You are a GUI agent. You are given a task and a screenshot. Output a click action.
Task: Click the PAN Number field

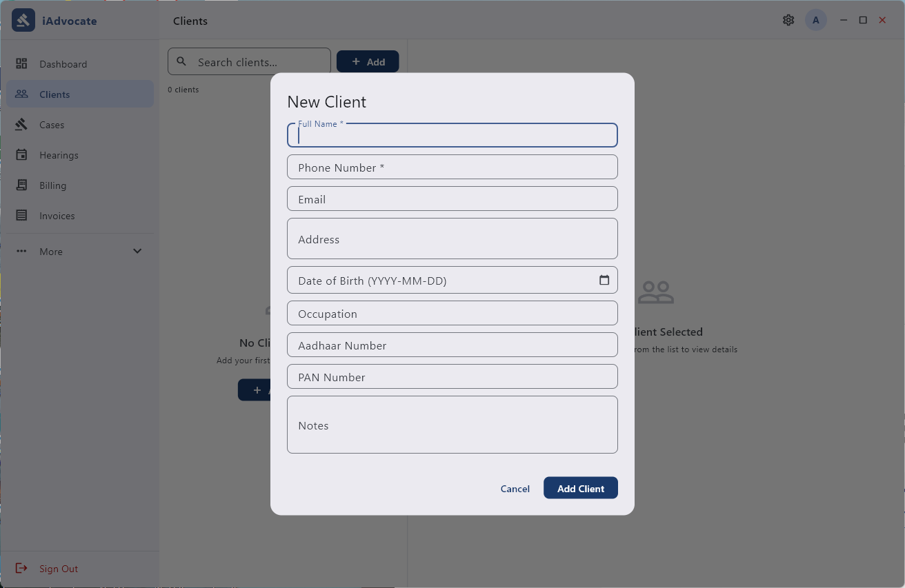[x=452, y=376]
